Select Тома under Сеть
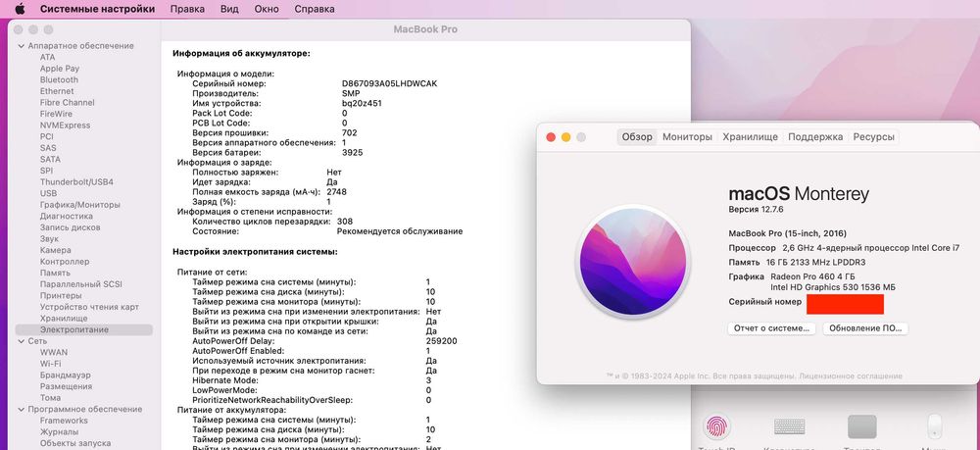980x450 pixels. click(51, 397)
